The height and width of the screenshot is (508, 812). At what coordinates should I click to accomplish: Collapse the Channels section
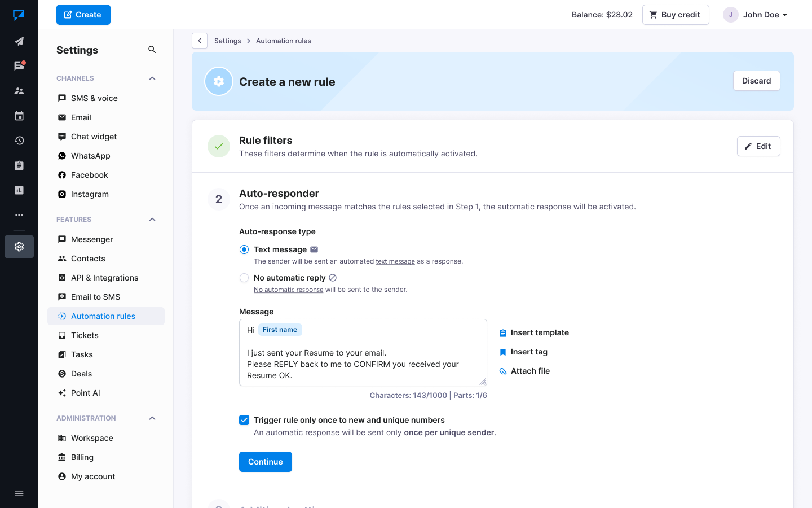pos(152,78)
